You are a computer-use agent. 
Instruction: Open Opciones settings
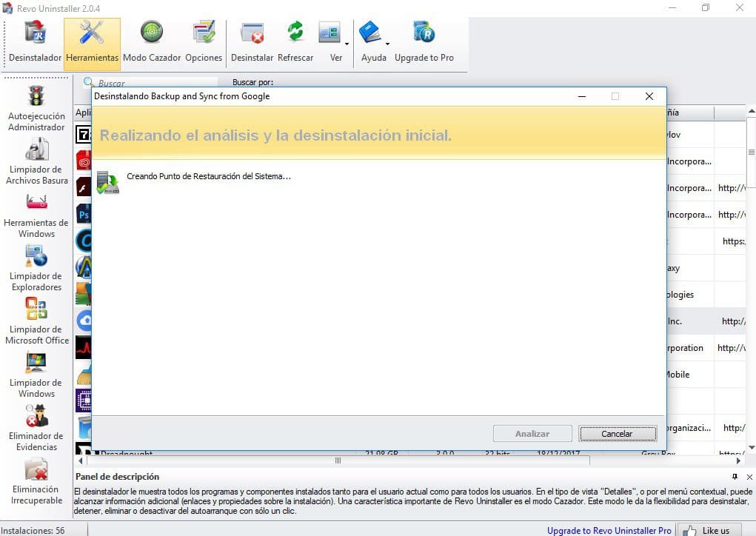(204, 42)
